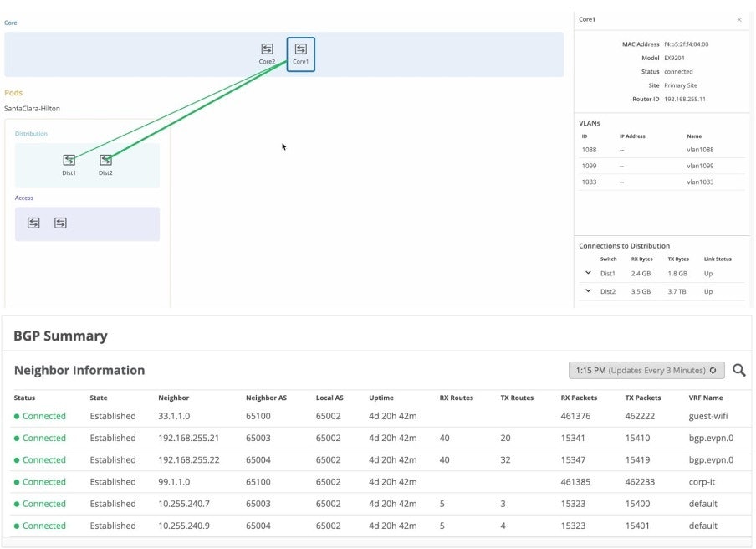Viewport: 756px width, 549px height.
Task: Sort by the Uptime column header
Action: 381,398
